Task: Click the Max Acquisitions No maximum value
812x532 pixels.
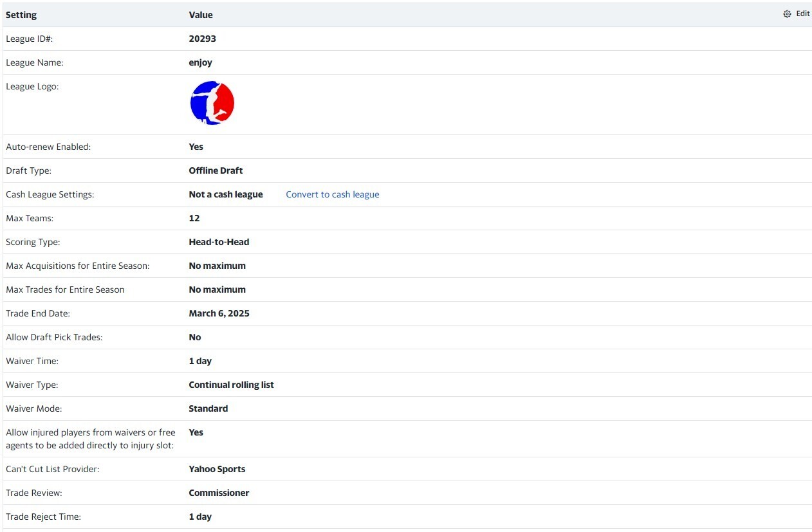Action: 217,266
